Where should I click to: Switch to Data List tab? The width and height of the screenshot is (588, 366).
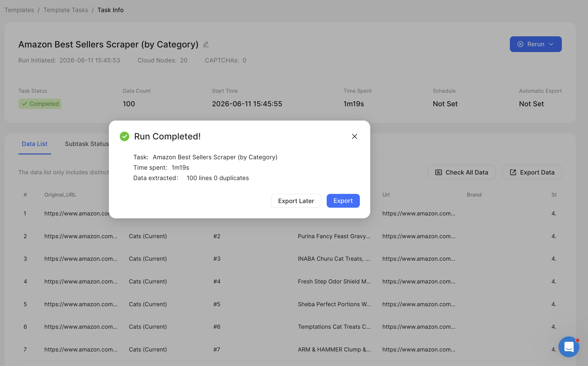(35, 144)
